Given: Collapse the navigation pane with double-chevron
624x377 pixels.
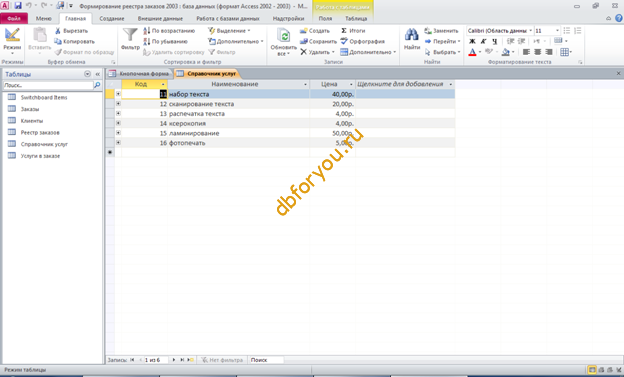Looking at the screenshot, I should point(98,74).
